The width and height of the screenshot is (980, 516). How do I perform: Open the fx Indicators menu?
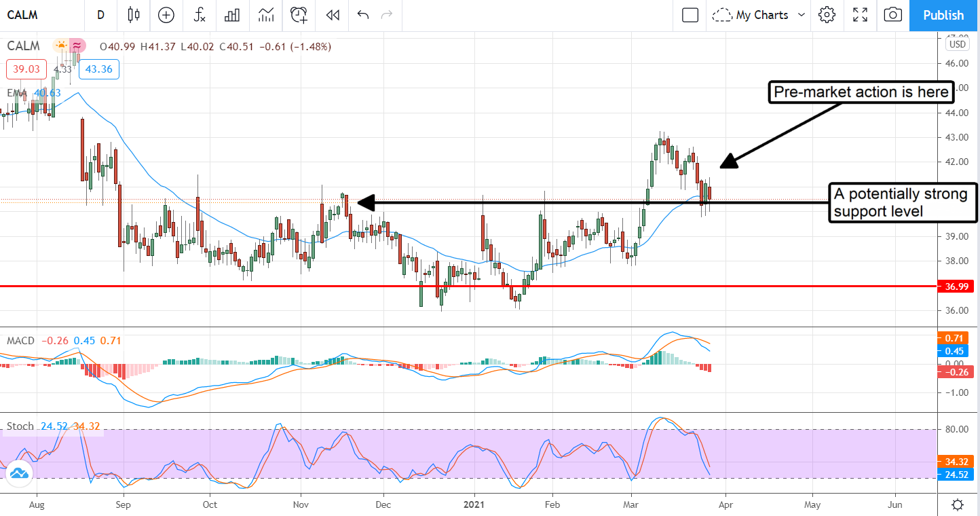coord(200,15)
